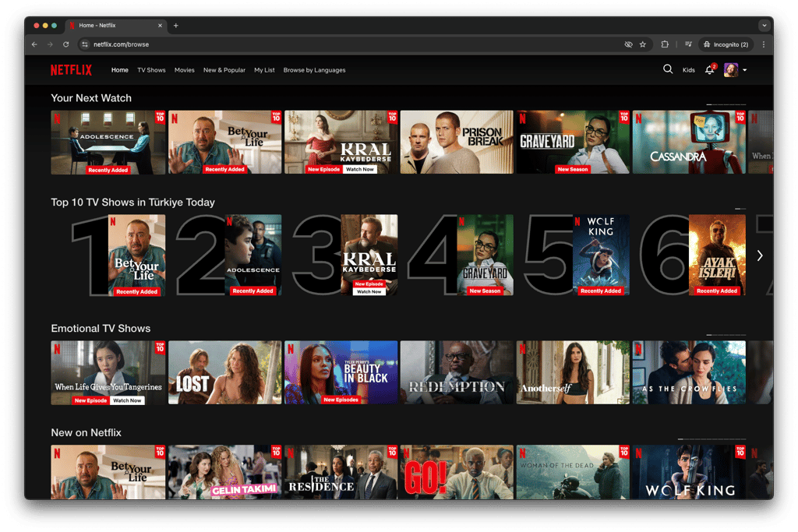Expand the profile dropdown caret
The image size is (798, 532).
pyautogui.click(x=744, y=70)
